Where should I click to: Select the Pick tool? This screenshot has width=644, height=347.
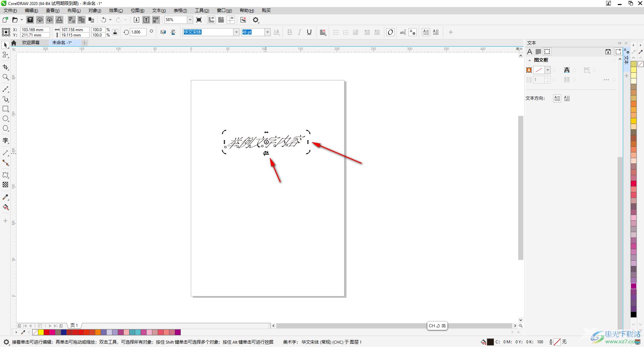pyautogui.click(x=5, y=45)
